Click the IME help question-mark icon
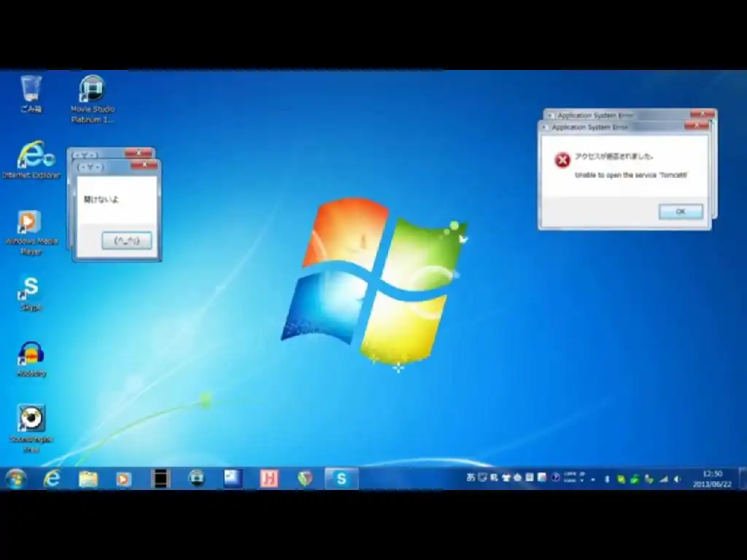Viewport: 747px width, 560px height. tap(555, 478)
